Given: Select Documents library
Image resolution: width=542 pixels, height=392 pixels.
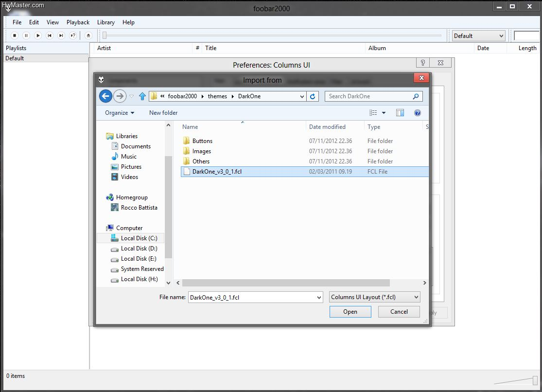Looking at the screenshot, I should [x=136, y=146].
